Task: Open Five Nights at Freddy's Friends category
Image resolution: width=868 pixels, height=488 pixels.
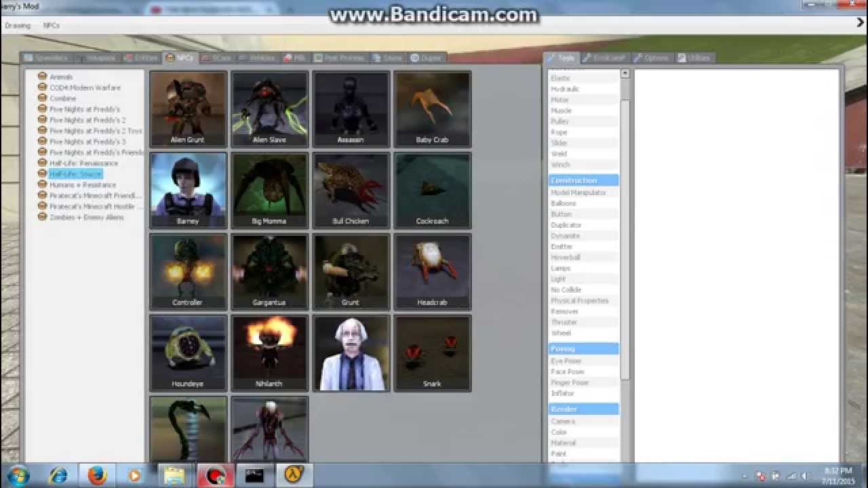Action: tap(96, 152)
